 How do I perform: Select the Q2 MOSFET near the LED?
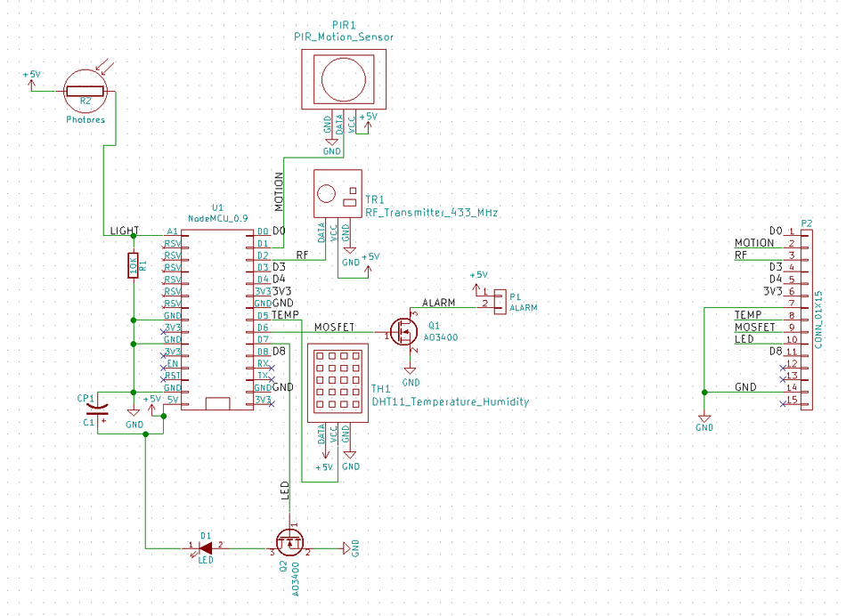289,541
